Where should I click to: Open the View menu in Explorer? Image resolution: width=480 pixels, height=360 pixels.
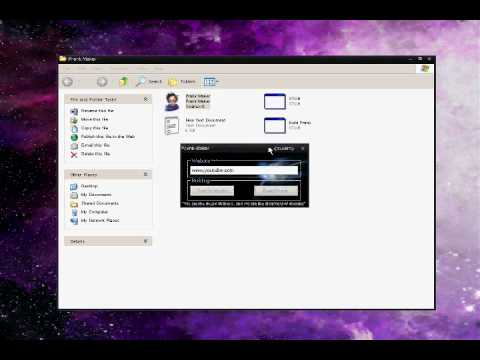(98, 69)
